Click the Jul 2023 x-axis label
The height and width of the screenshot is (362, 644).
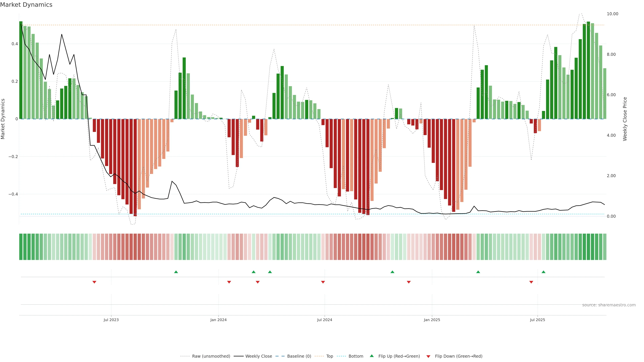pos(111,320)
